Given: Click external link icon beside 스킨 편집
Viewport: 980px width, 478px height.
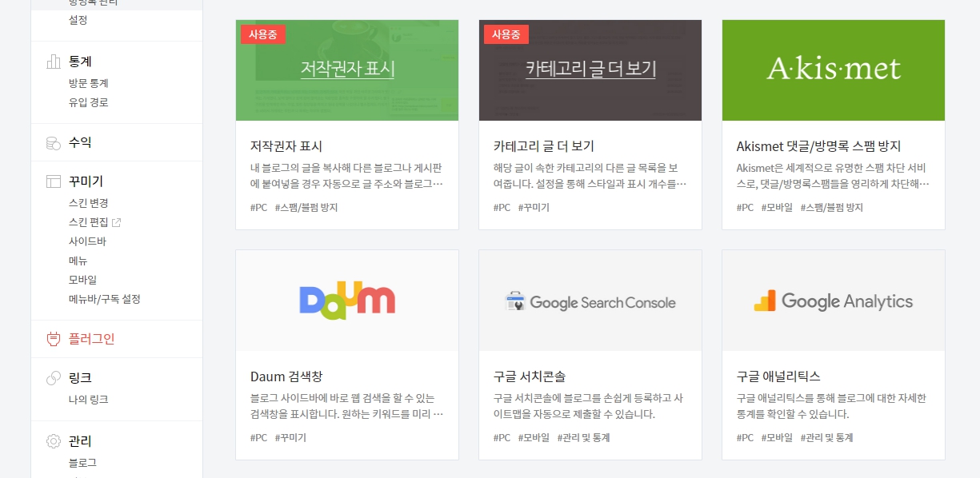Looking at the screenshot, I should click(116, 222).
